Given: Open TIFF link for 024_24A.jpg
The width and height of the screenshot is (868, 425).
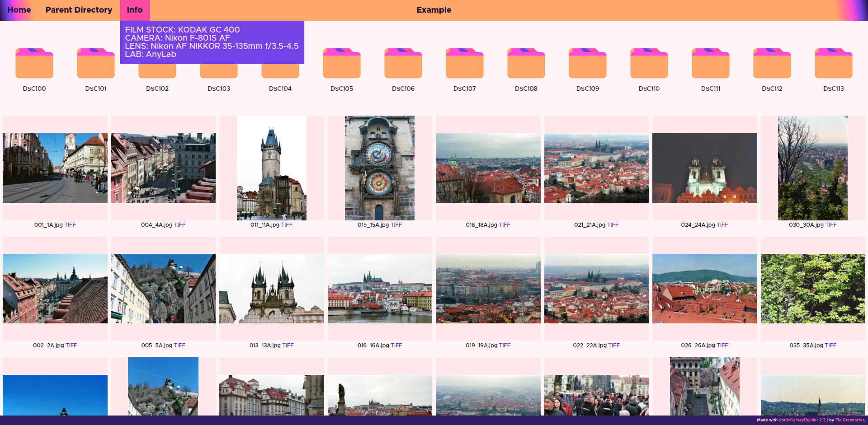Looking at the screenshot, I should 722,225.
